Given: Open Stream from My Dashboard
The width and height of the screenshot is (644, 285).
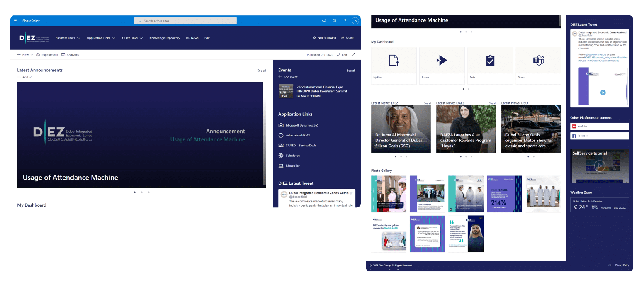Looking at the screenshot, I should 442,66.
